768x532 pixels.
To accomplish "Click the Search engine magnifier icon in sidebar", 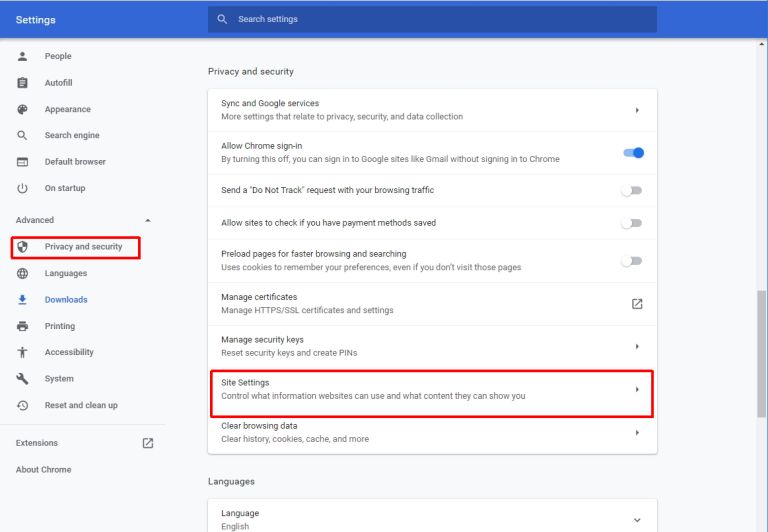I will coord(22,135).
